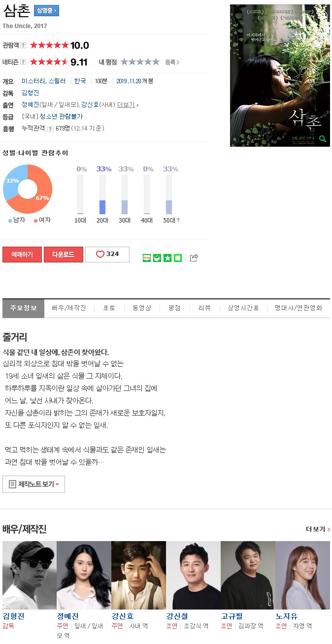Switch to the 배우/제작진 tab
Image resolution: width=332 pixels, height=644 pixels.
pyautogui.click(x=69, y=308)
